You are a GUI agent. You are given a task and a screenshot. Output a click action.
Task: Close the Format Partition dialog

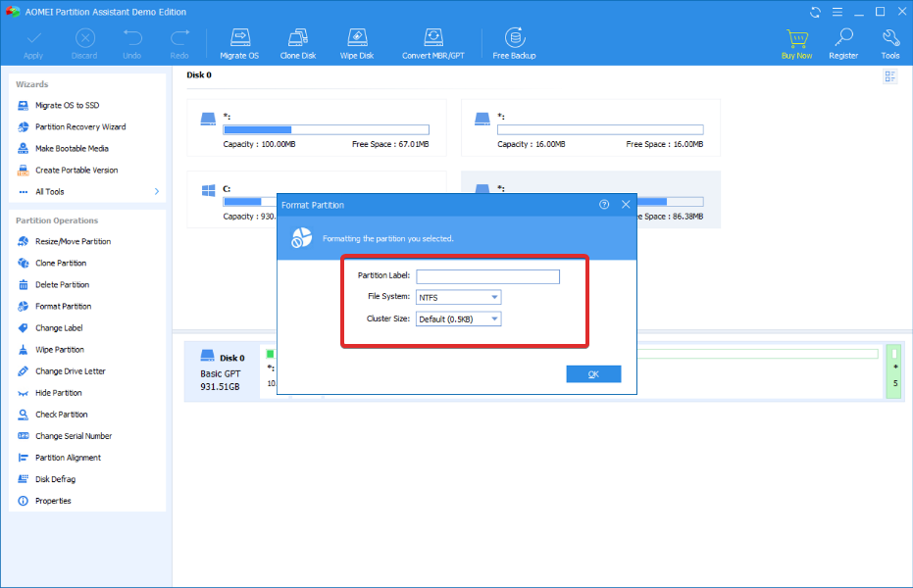[x=626, y=205]
